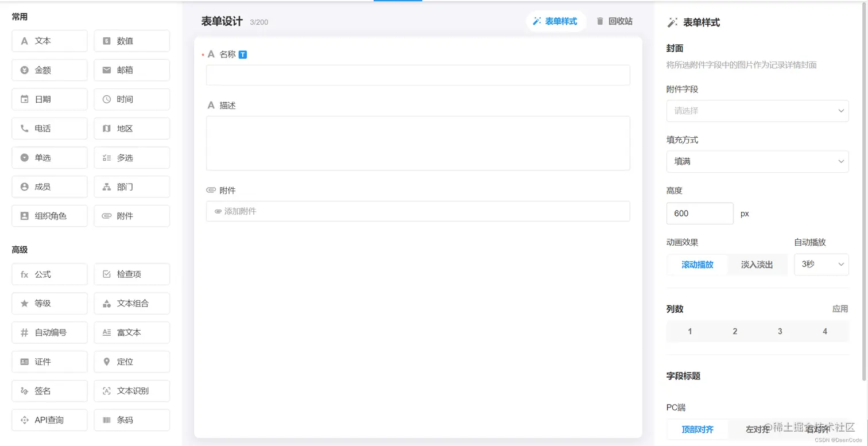Select the 滚动播放 animation effect
Viewport: 868px width, 446px height.
(x=697, y=265)
